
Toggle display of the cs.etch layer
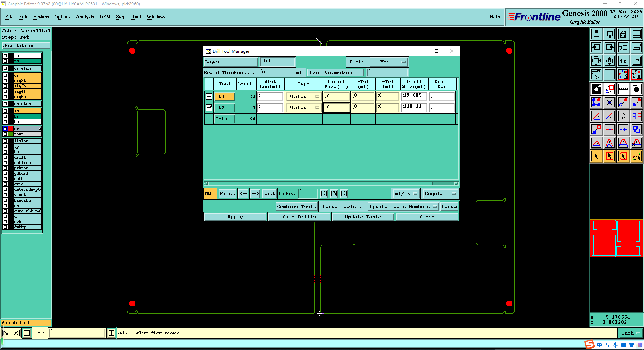(5, 68)
